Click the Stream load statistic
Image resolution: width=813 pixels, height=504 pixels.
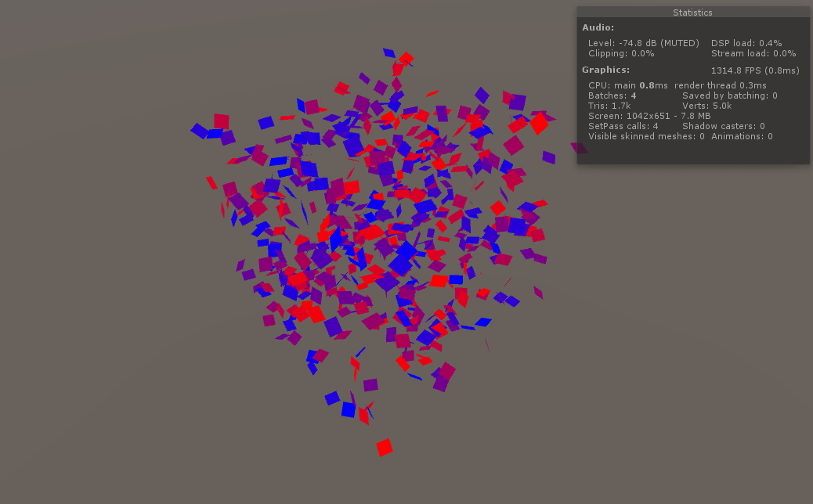[x=753, y=53]
